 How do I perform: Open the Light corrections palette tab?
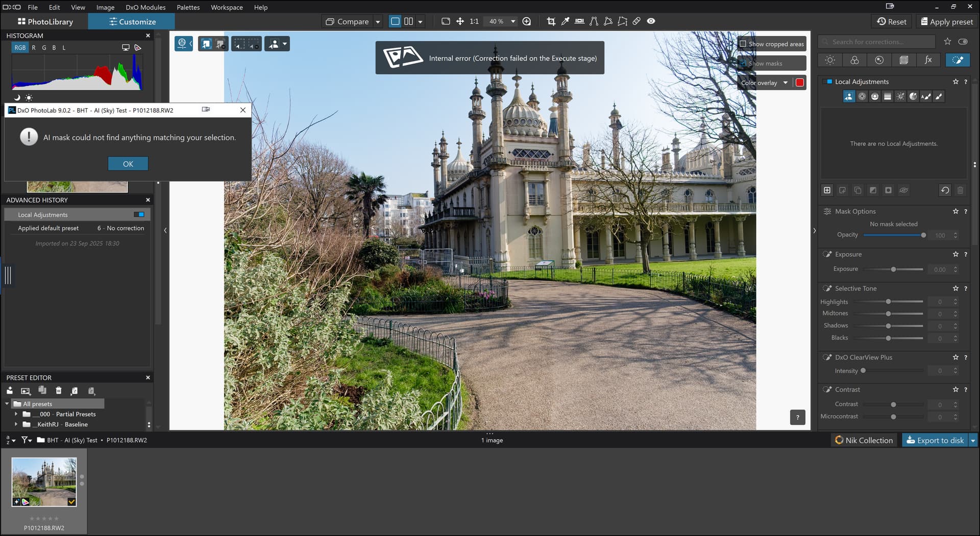point(830,60)
